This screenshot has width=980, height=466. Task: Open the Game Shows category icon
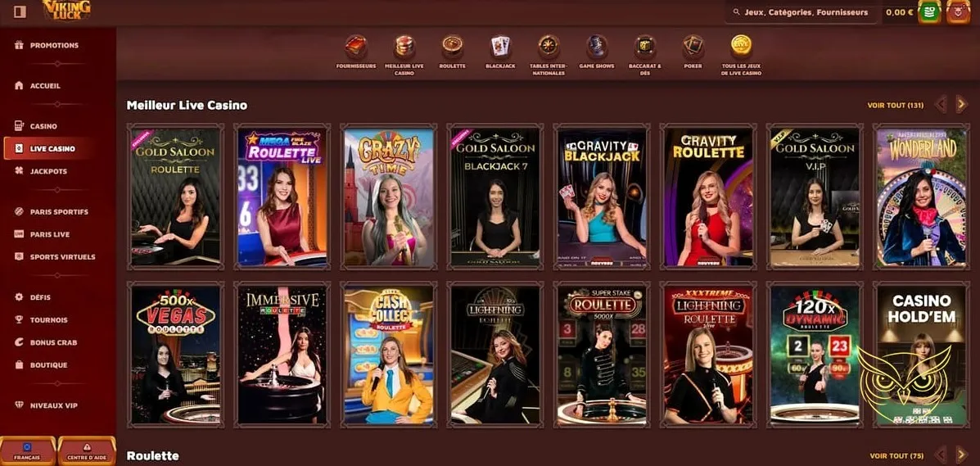tap(596, 47)
